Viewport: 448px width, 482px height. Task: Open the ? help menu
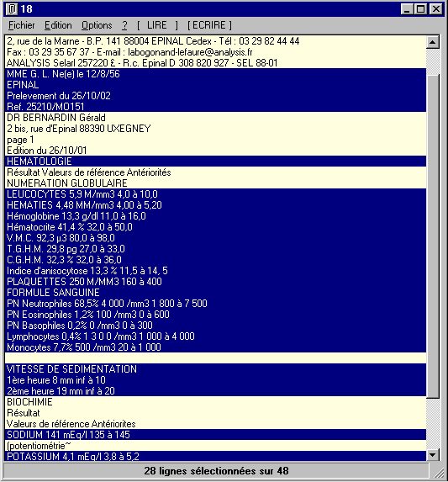point(124,25)
